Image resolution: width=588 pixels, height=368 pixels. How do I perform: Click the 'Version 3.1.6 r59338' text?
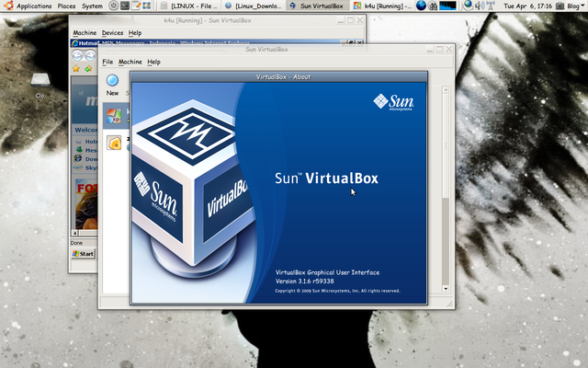tap(304, 281)
